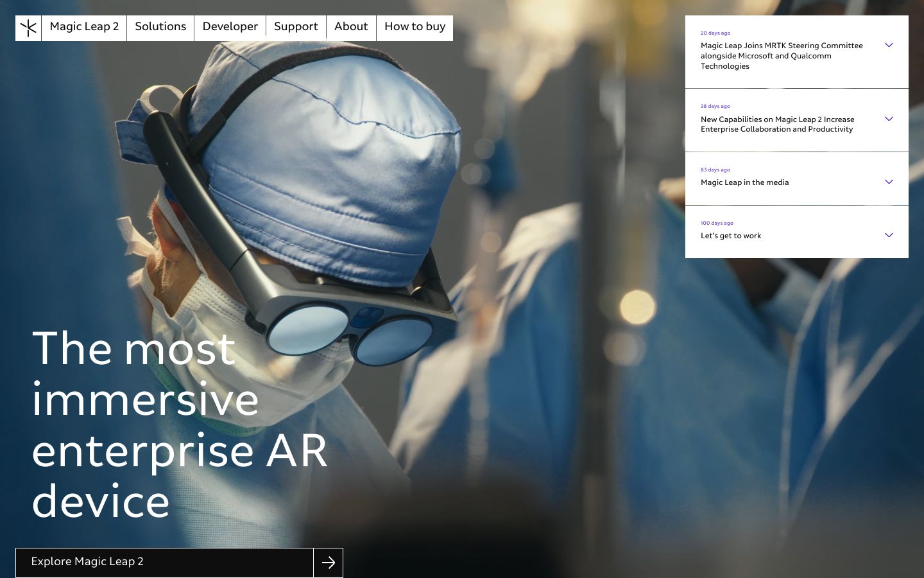
Task: Open New Capabilities on Magic Leap 2 headline
Action: pos(778,124)
